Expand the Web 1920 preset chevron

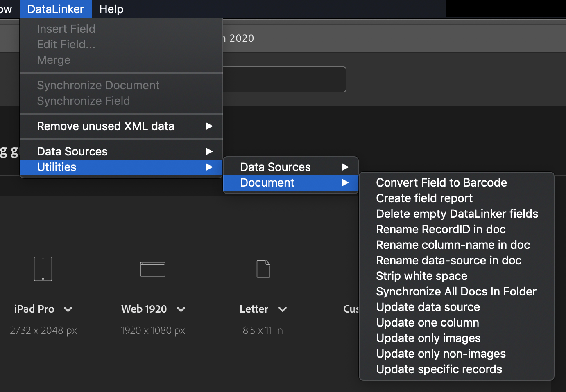click(x=181, y=309)
